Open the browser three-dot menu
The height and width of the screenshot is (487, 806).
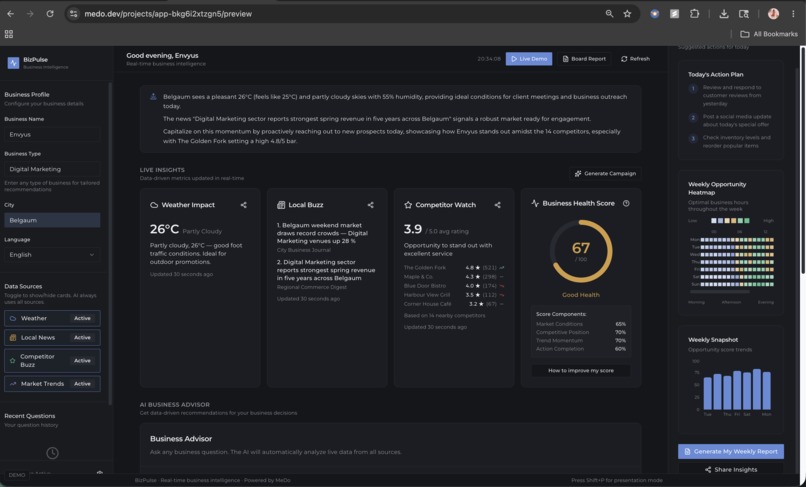click(x=793, y=14)
